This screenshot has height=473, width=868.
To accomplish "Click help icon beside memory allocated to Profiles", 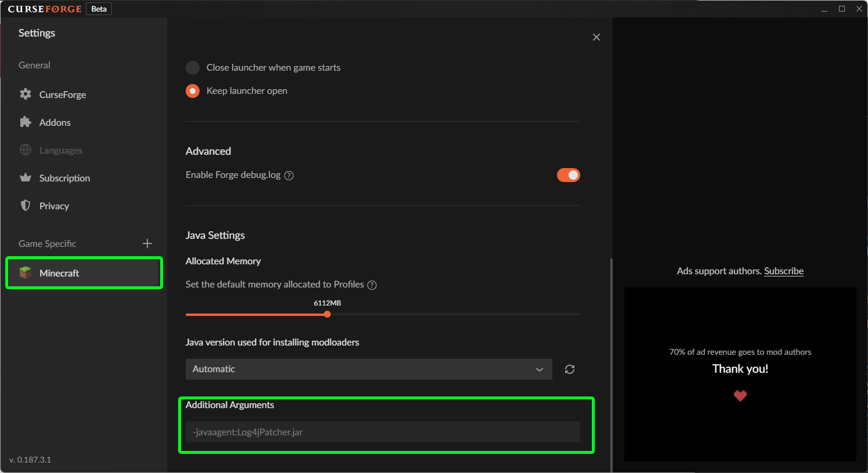I will pyautogui.click(x=372, y=285).
